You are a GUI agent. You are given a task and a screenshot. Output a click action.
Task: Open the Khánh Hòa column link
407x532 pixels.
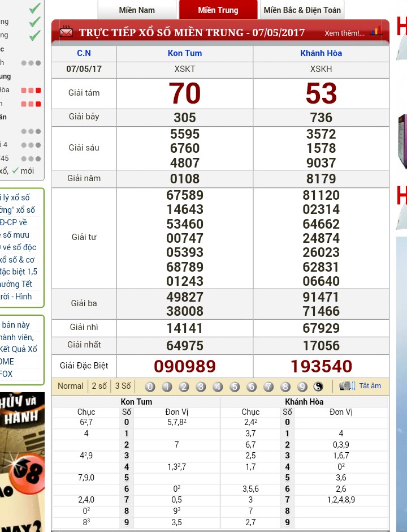[x=321, y=53]
